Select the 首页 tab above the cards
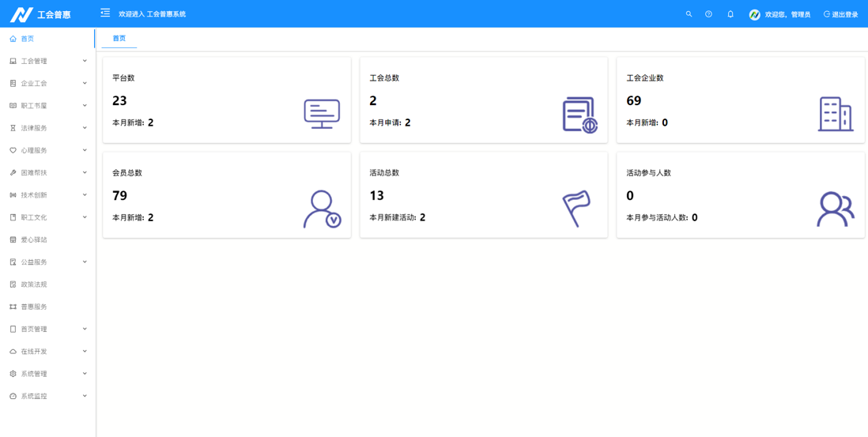The width and height of the screenshot is (868, 437). (x=119, y=38)
